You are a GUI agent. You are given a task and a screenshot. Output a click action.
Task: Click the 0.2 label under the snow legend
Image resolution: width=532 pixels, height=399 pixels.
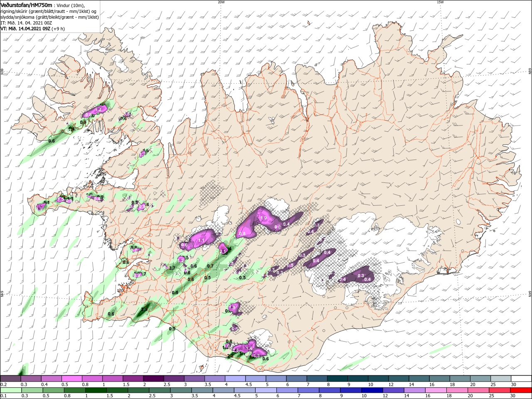click(3, 384)
